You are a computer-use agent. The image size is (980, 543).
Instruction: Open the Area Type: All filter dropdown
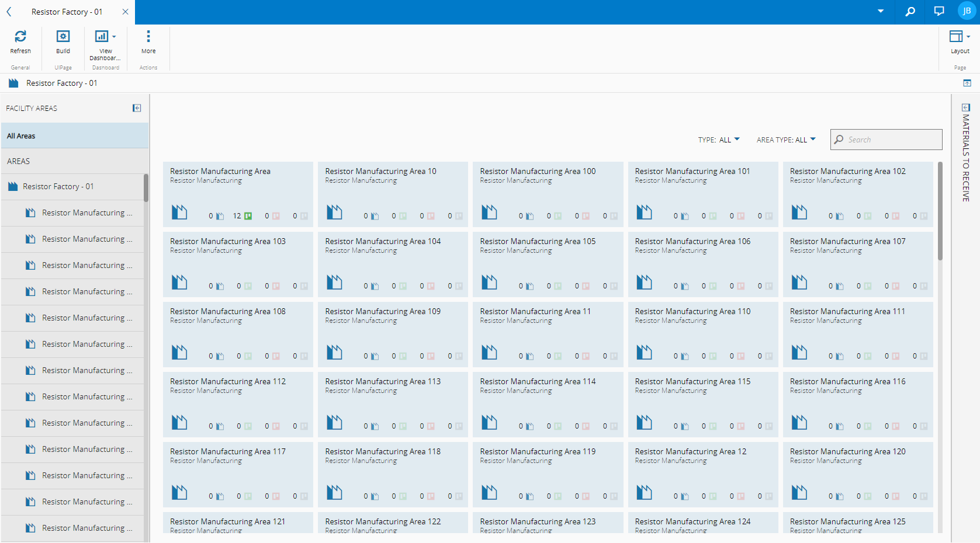(x=786, y=140)
